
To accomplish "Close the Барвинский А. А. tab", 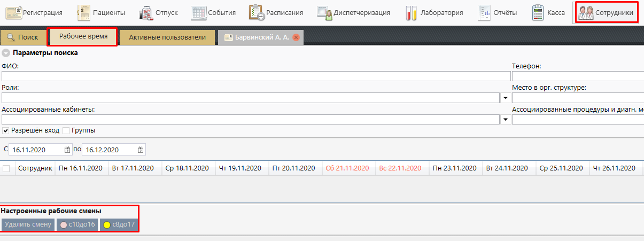I will tap(296, 37).
